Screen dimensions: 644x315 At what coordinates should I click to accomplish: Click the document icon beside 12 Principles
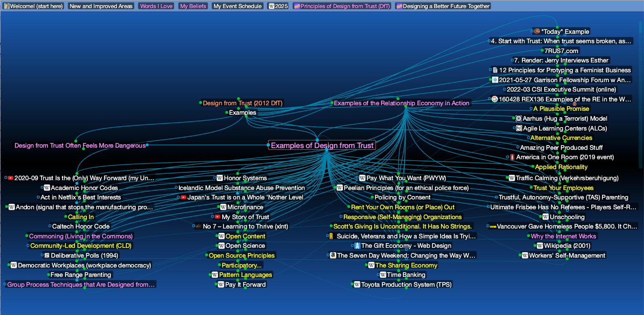(x=495, y=70)
